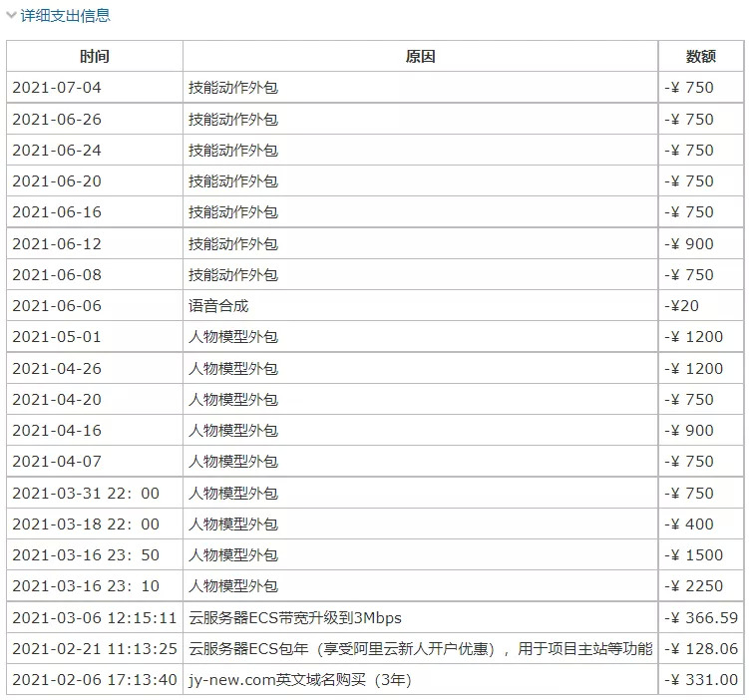Select the 数额 column header

click(701, 57)
